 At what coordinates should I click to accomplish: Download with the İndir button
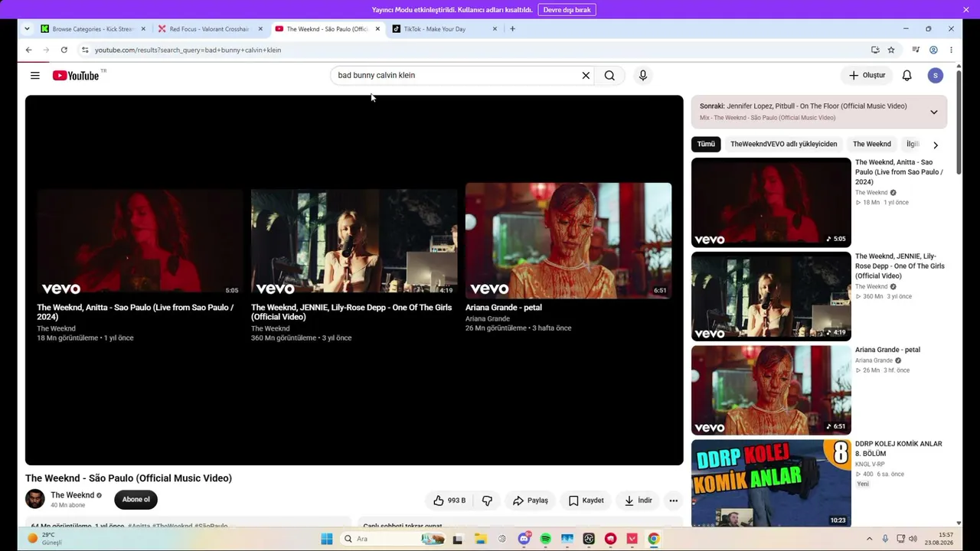click(x=639, y=500)
